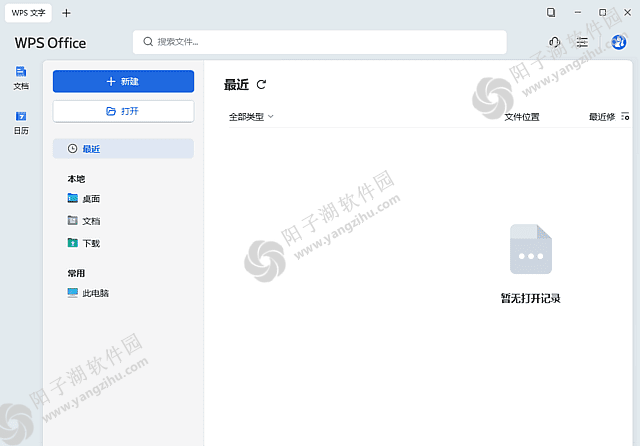The image size is (640, 446).
Task: Click the 文件位置 column header
Action: pos(522,117)
